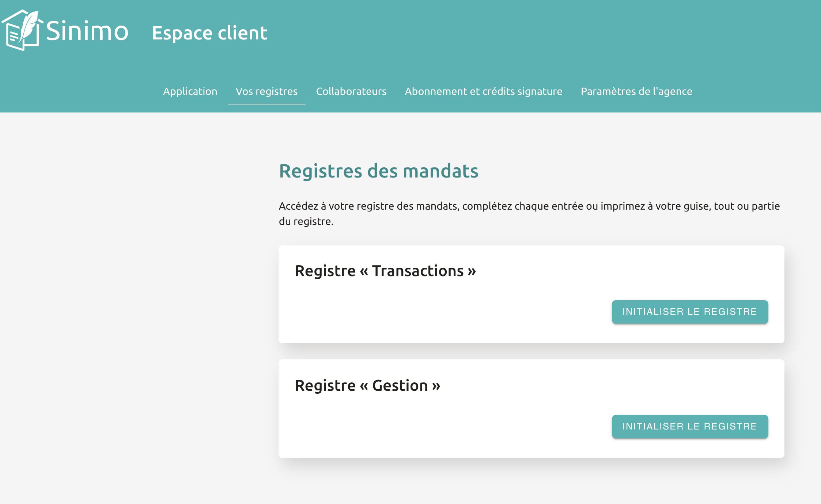
Task: Select the Vos registres tab
Action: pyautogui.click(x=266, y=91)
